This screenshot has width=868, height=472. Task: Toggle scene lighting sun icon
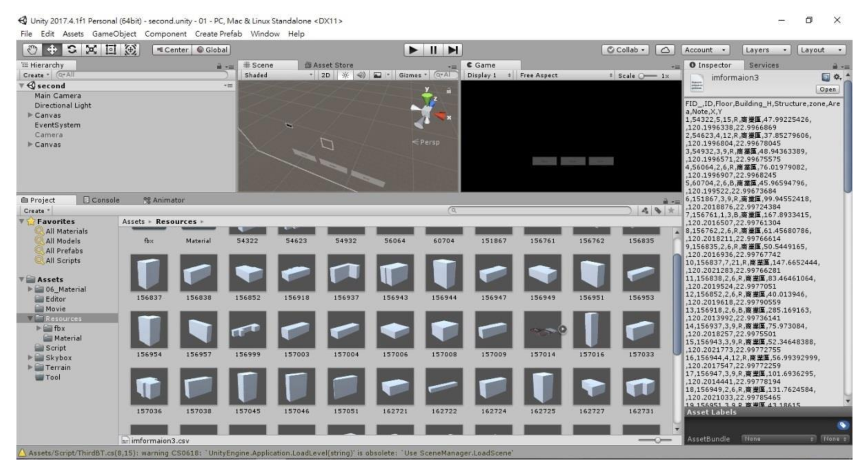(345, 75)
